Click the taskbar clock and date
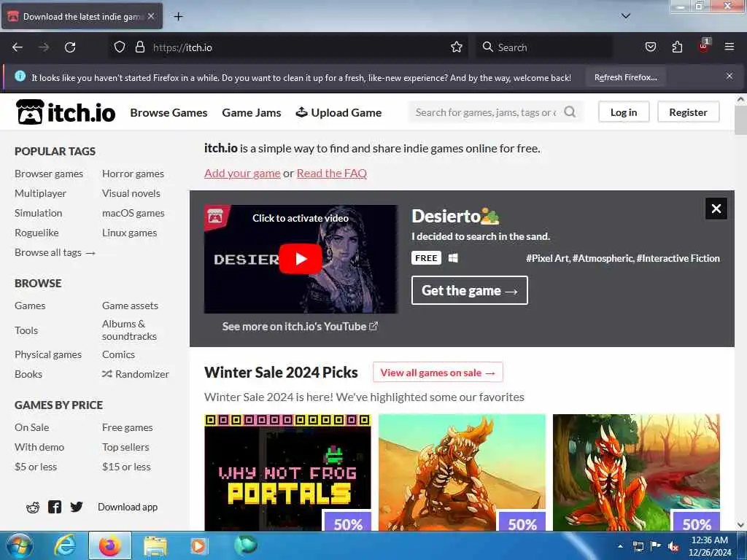 point(709,546)
